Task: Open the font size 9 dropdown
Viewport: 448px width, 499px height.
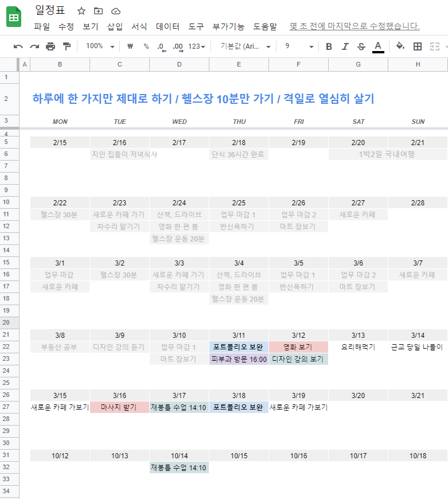Action: click(299, 46)
